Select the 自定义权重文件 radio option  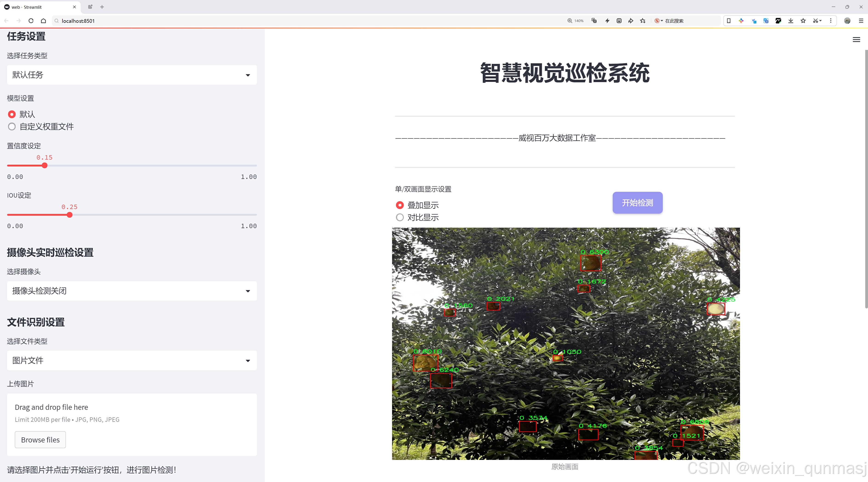pyautogui.click(x=12, y=127)
